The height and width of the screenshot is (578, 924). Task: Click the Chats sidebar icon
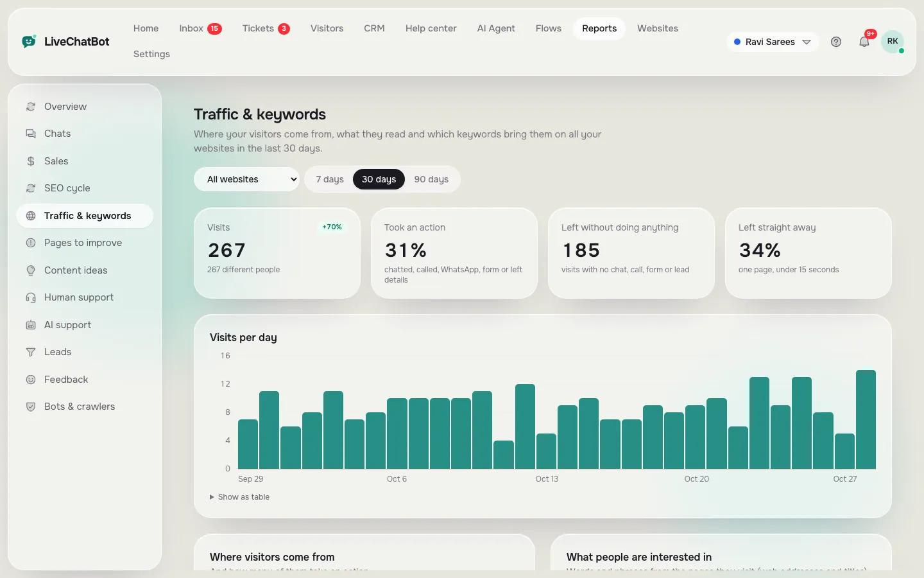(31, 134)
